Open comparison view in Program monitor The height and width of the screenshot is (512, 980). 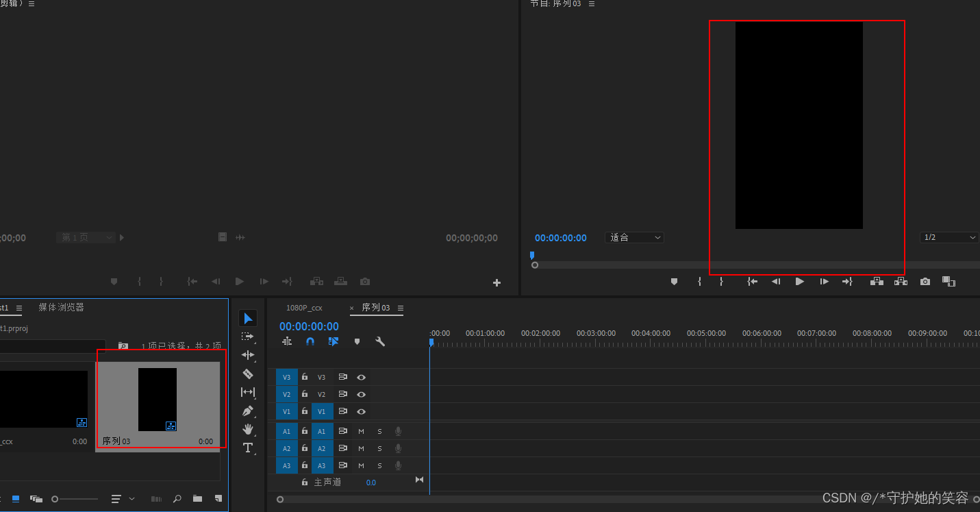[x=948, y=281]
